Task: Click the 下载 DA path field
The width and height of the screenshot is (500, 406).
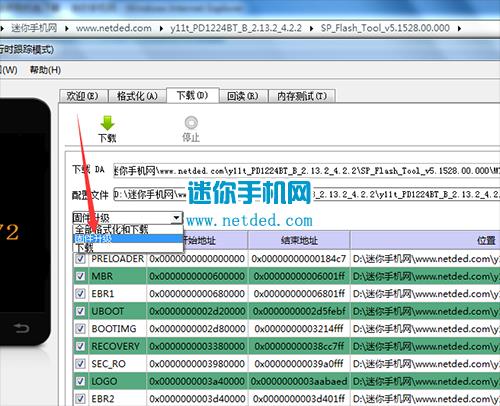Action: [306, 171]
